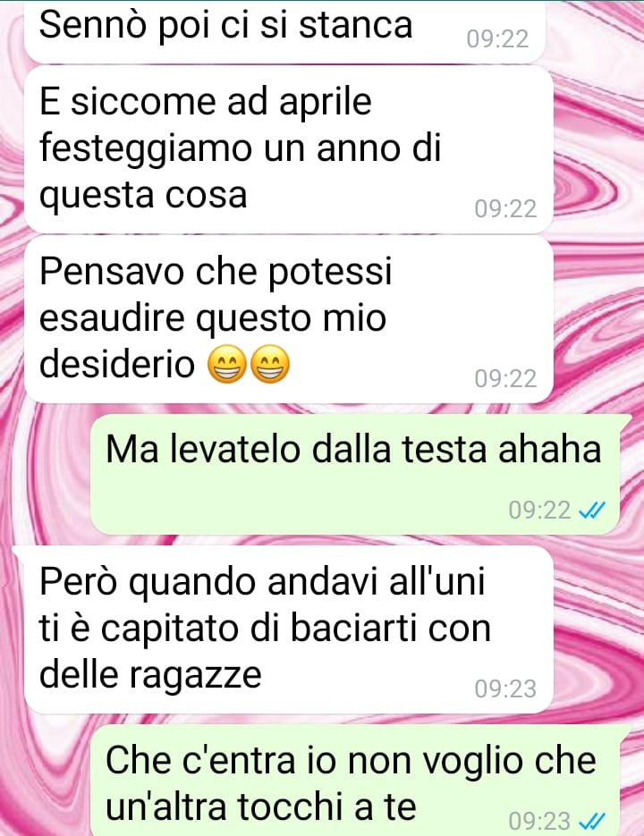Click the 09:22 timestamp on green 'Ma levatelo' bubble

coord(539,511)
